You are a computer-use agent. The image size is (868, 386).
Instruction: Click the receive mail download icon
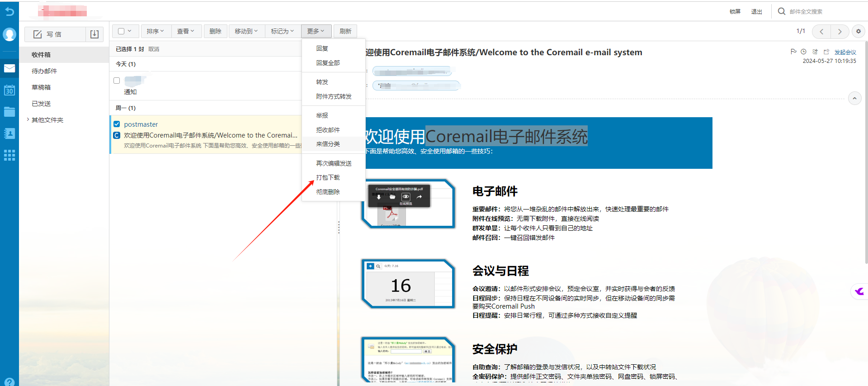[94, 34]
